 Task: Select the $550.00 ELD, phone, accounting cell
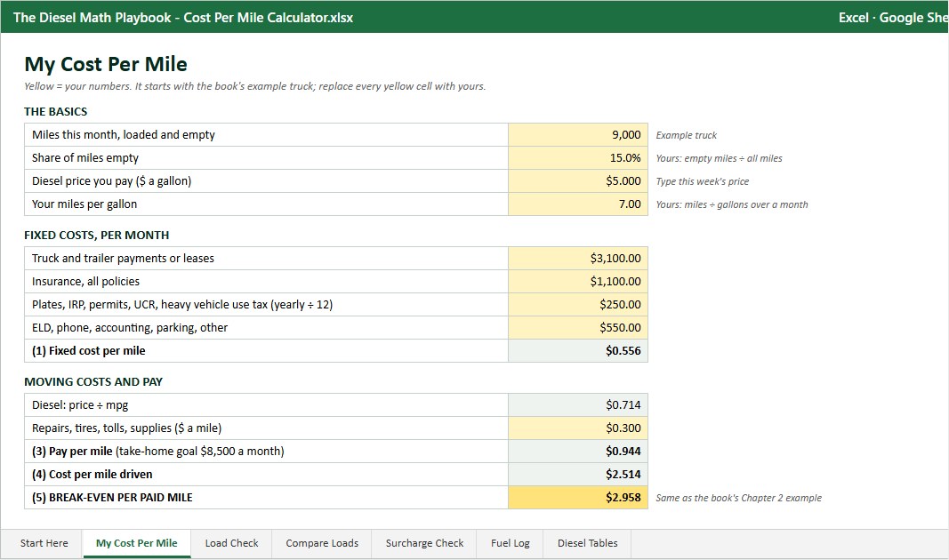tap(578, 327)
